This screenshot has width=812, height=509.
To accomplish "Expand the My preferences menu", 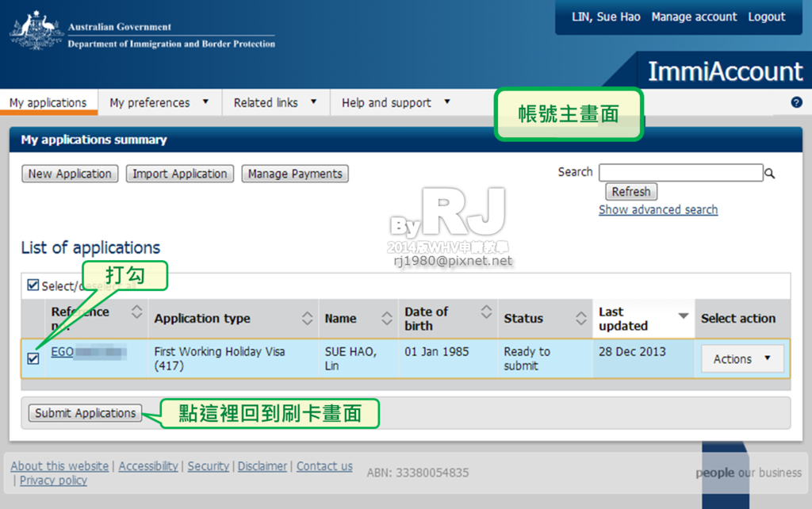I will [x=159, y=102].
